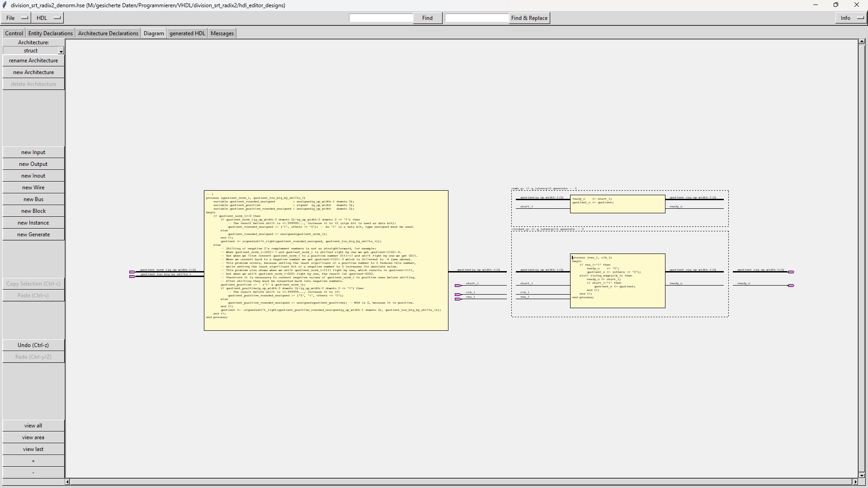Screen dimensions: 868x488
Task: Click the Find text input field
Action: pos(381,18)
